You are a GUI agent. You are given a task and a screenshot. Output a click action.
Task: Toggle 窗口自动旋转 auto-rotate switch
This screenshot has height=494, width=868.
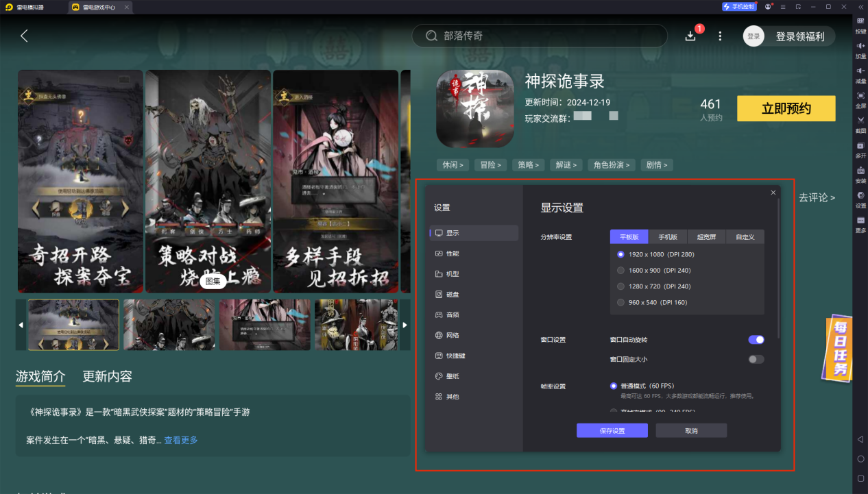[x=756, y=340]
